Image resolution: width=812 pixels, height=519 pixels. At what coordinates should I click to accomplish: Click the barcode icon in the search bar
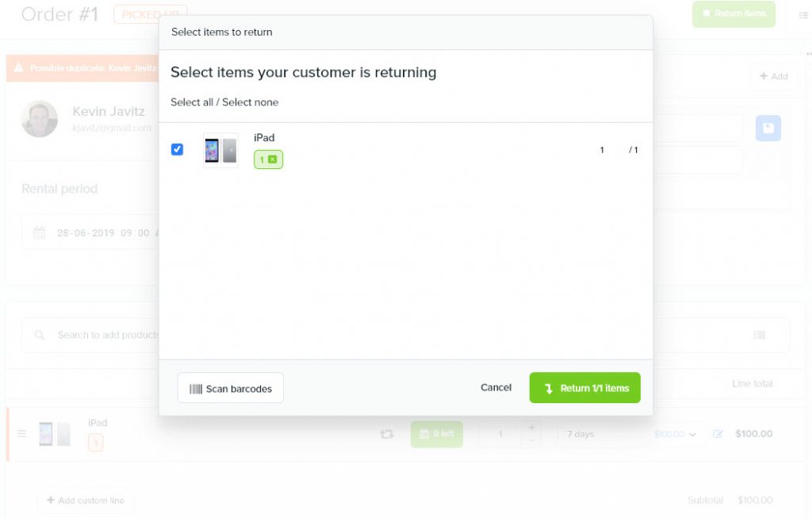[759, 335]
